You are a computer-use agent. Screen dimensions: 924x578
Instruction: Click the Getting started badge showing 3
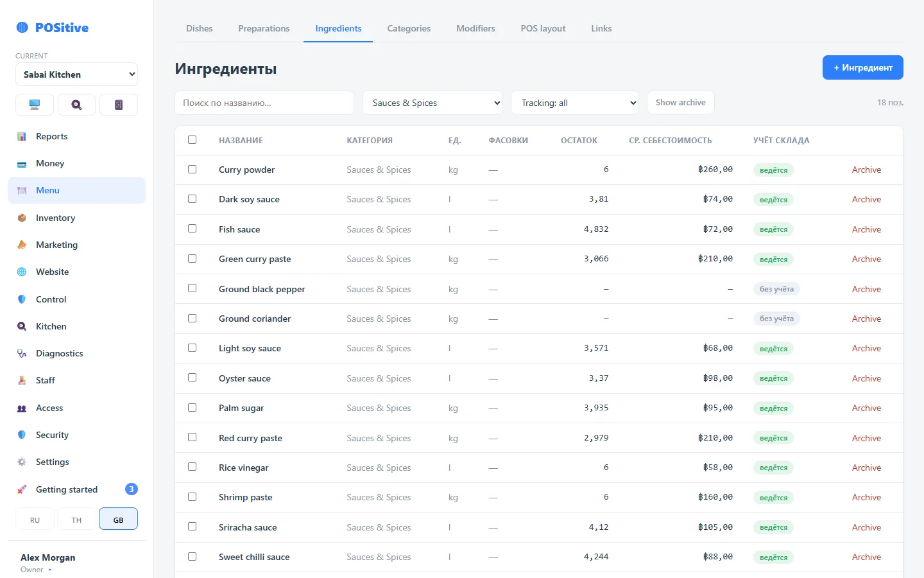coord(131,489)
